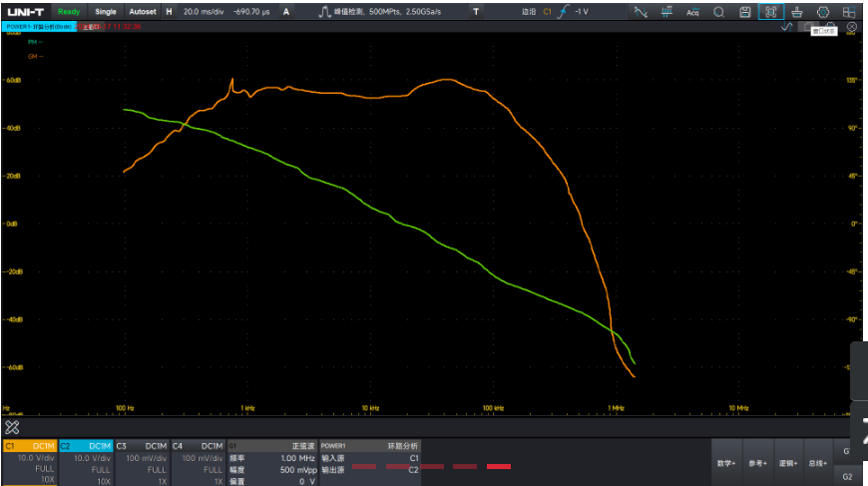The height and width of the screenshot is (486, 868).
Task: Select the -690.70 µs delay value
Action: click(x=251, y=12)
